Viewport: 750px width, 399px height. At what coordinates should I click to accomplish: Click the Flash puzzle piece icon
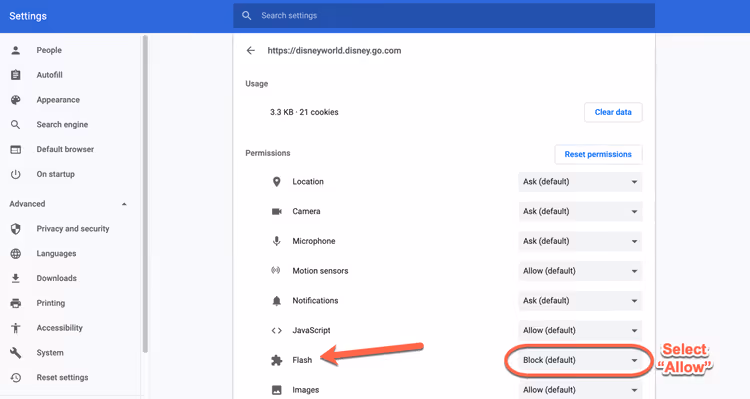coord(276,360)
